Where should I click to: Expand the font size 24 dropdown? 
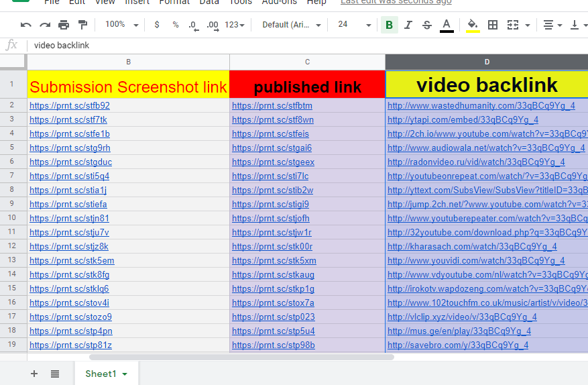coord(355,25)
